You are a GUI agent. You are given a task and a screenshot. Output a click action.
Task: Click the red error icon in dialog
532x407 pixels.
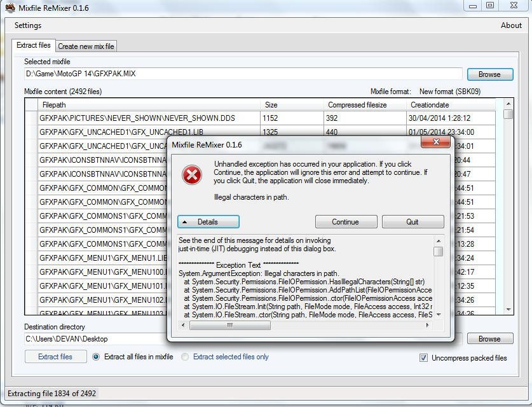pyautogui.click(x=192, y=174)
